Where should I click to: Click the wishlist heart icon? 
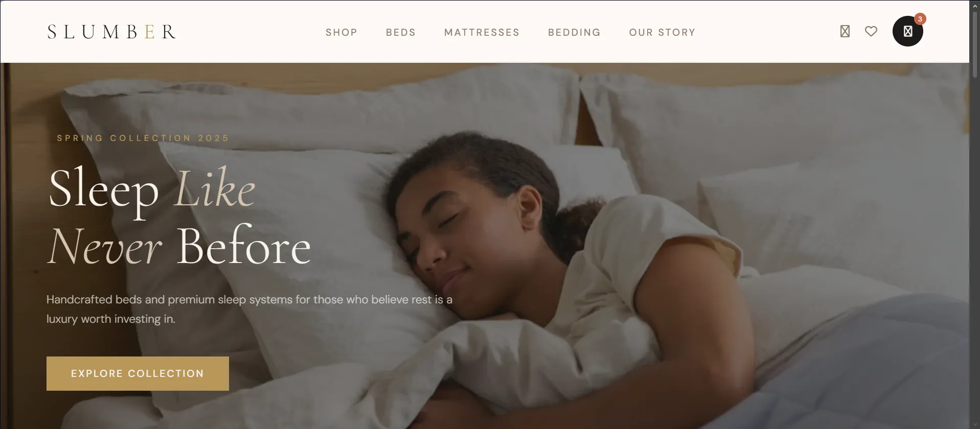871,32
